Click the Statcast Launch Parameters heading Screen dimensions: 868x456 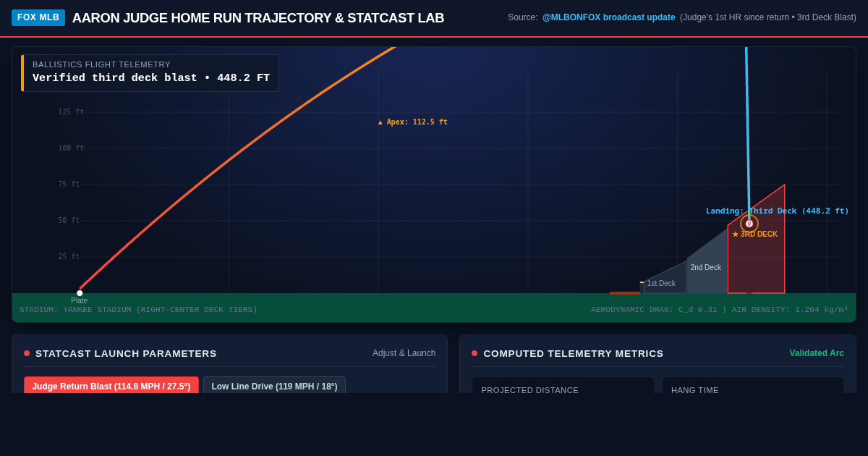[126, 353]
